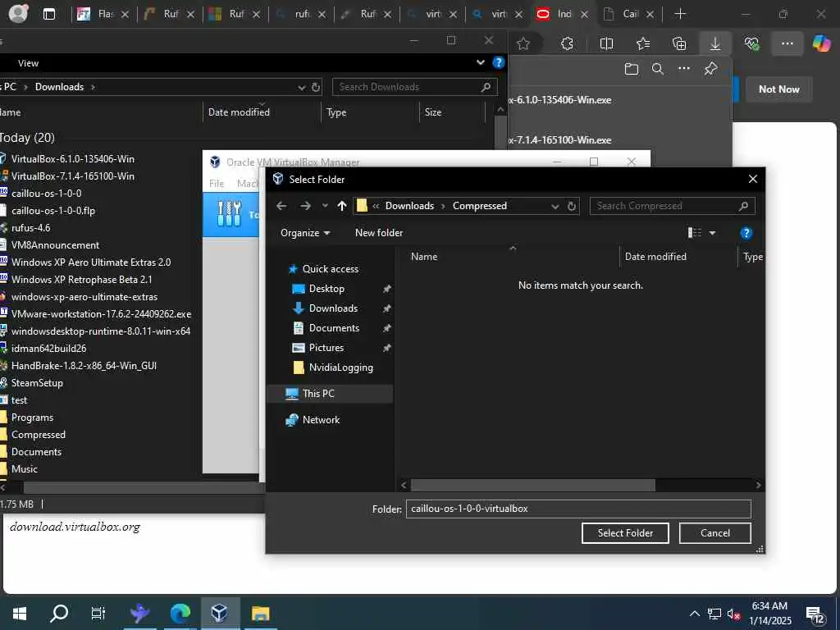The height and width of the screenshot is (630, 840).
Task: Select VirtualBox-6.1.0-135406-Win file
Action: [72, 158]
